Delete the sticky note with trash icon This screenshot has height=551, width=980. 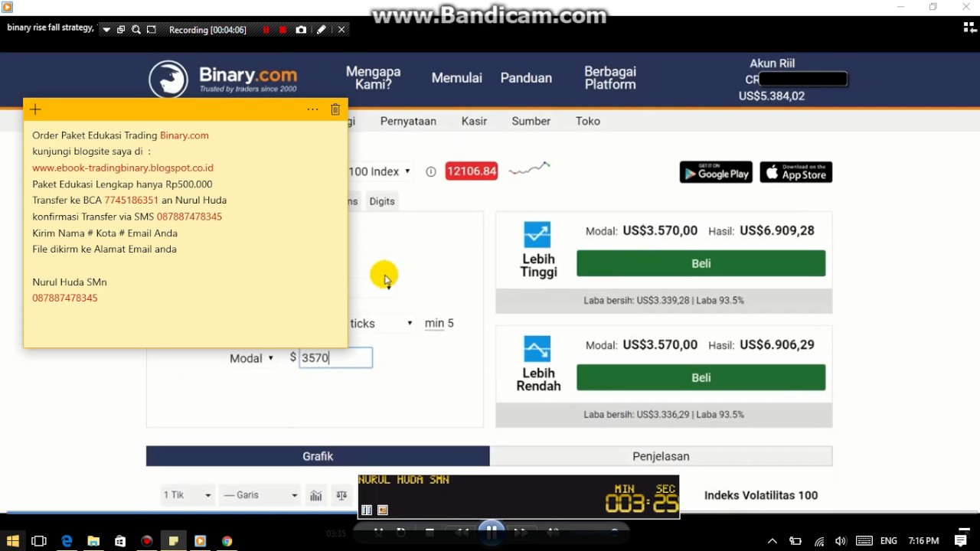[335, 109]
